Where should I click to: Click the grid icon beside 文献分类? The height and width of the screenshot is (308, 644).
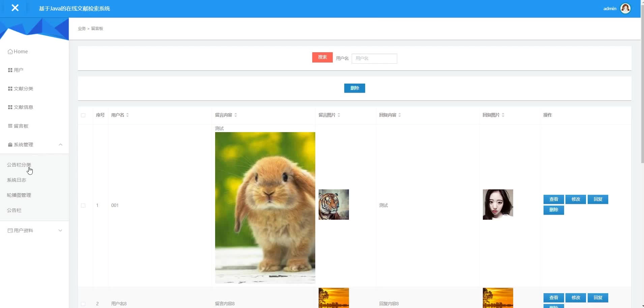10,89
